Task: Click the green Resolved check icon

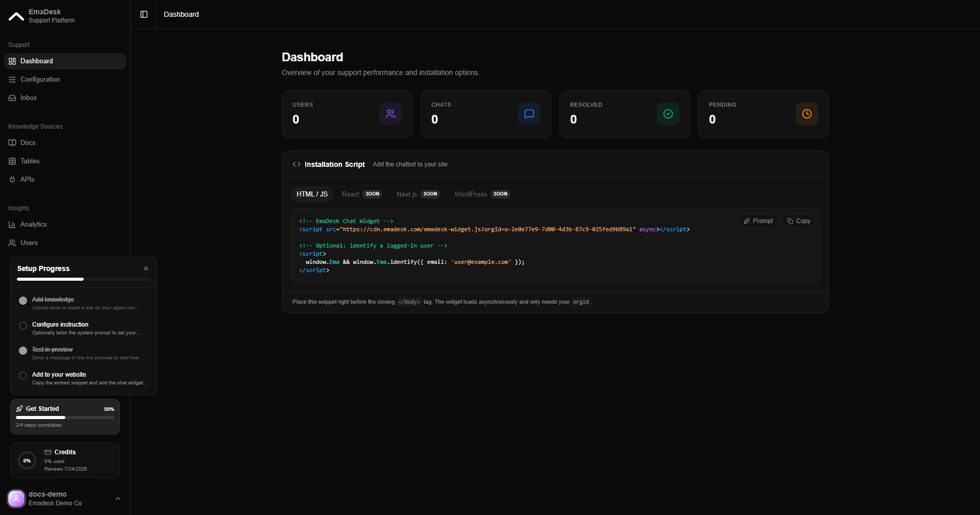Action: [x=668, y=114]
